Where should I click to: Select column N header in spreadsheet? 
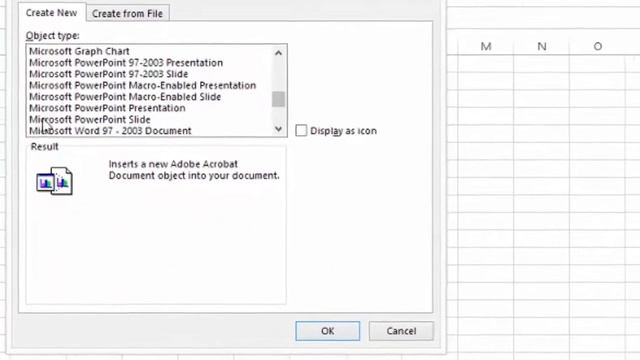click(542, 47)
